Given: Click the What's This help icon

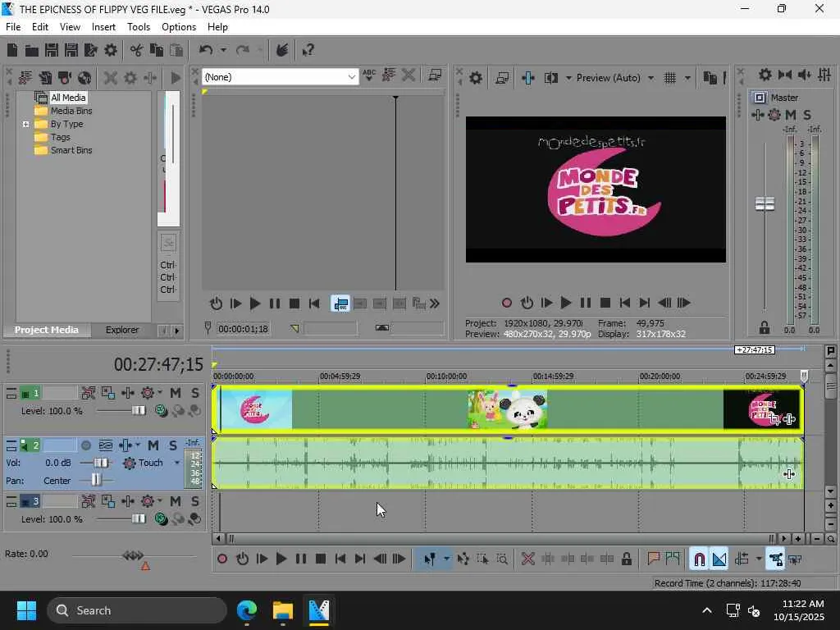Looking at the screenshot, I should 308,50.
